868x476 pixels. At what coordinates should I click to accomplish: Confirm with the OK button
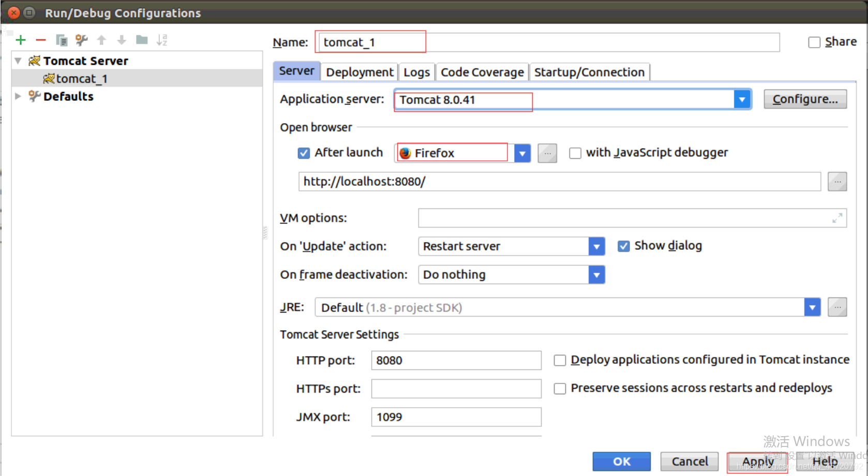click(621, 462)
